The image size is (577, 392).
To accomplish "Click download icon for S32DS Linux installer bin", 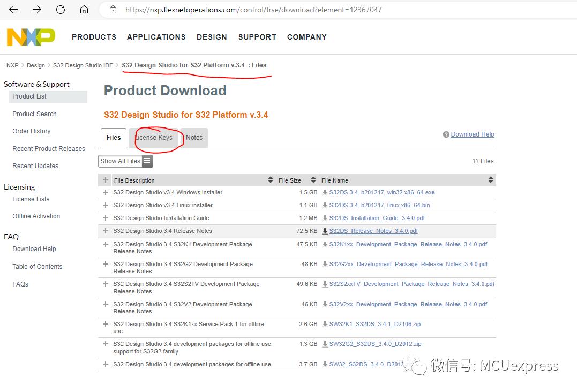I will pos(325,206).
